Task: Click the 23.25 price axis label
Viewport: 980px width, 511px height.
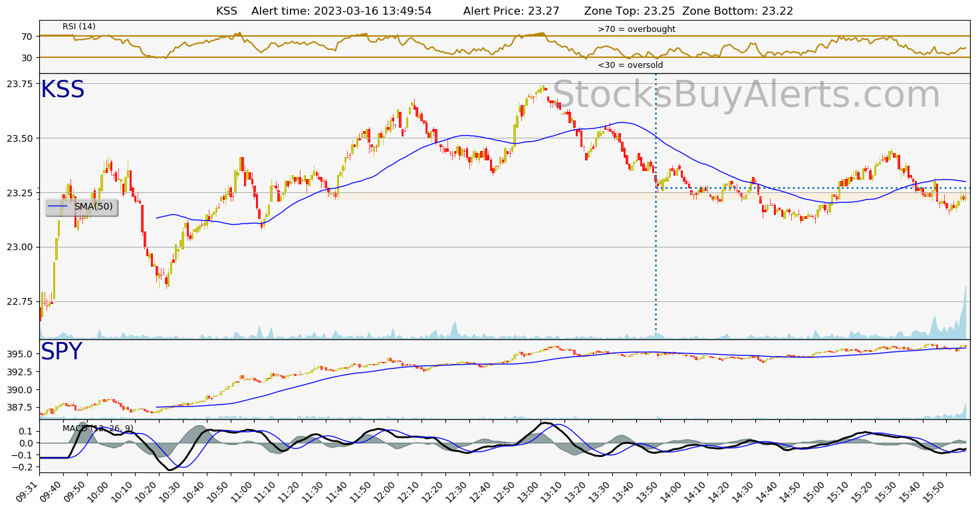Action: point(21,193)
